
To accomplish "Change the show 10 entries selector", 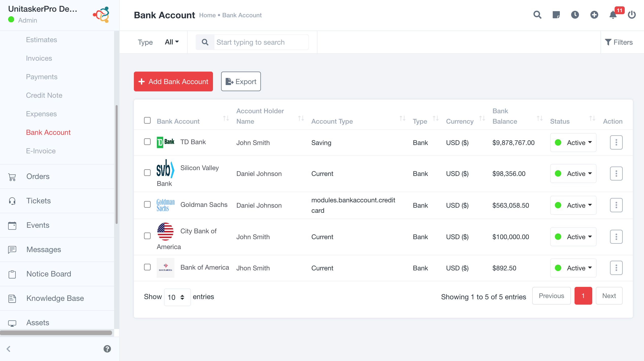I will pos(177,297).
